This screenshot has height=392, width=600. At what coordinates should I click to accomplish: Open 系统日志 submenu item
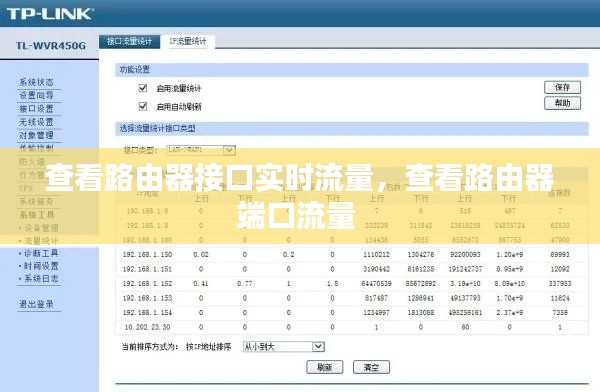(x=38, y=278)
